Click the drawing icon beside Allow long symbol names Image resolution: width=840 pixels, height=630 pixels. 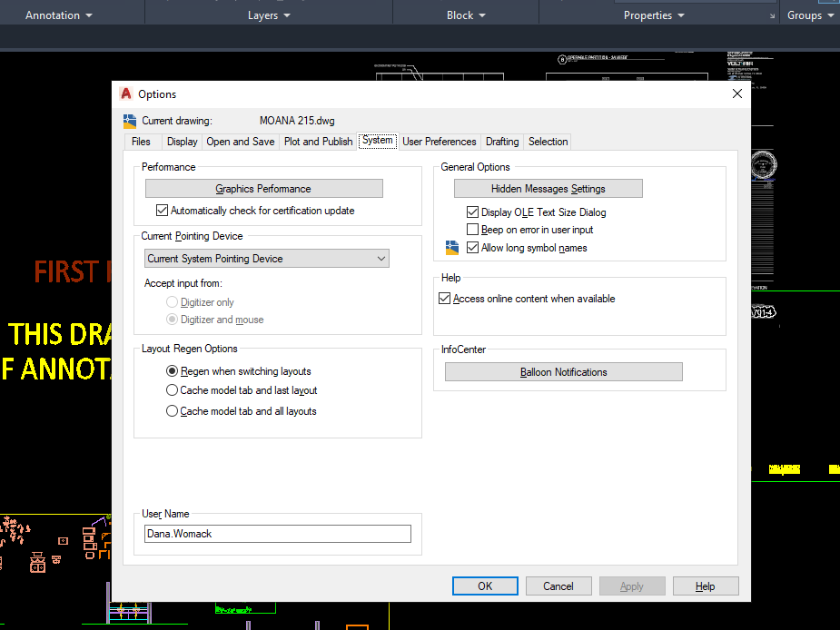click(452, 248)
